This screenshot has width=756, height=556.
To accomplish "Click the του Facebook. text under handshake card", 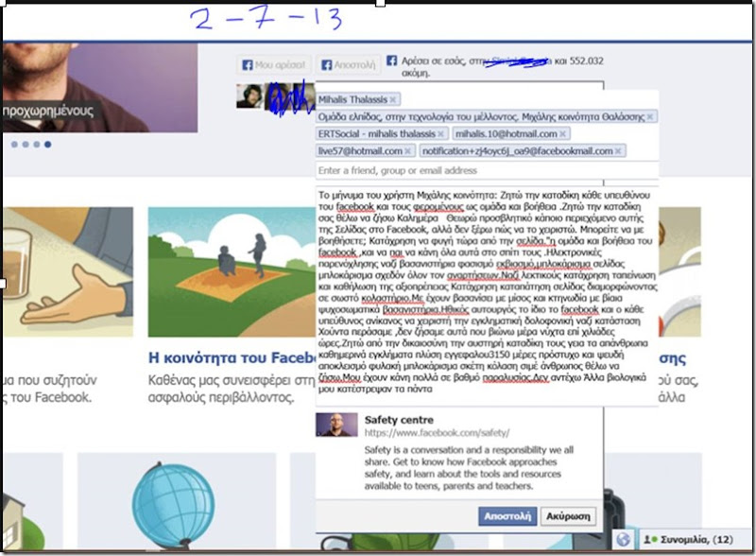I will point(51,398).
